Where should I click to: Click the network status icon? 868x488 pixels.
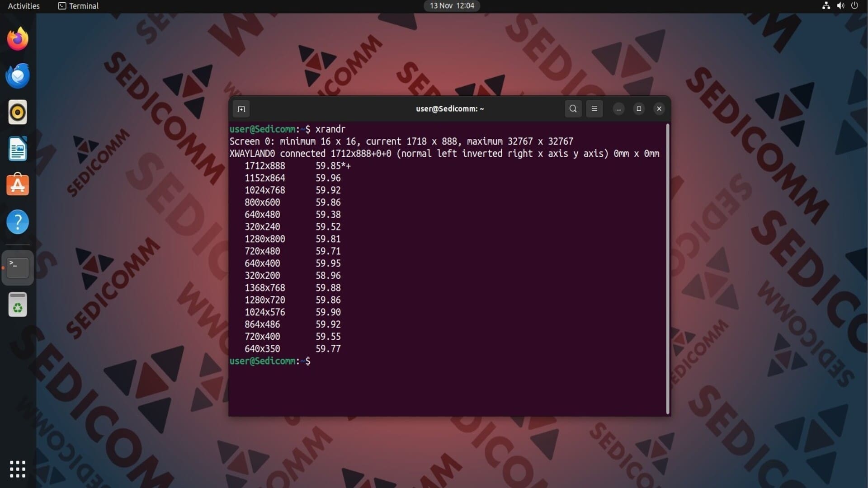pos(826,6)
